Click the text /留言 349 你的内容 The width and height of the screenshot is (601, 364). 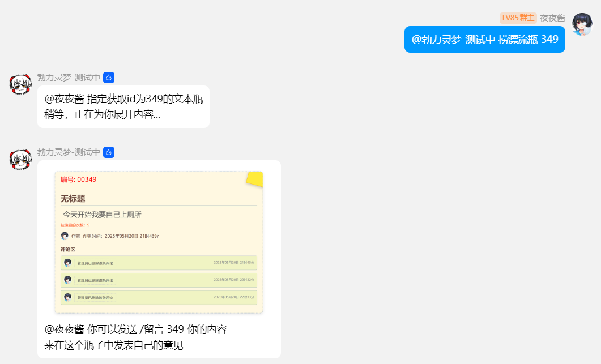pos(183,329)
